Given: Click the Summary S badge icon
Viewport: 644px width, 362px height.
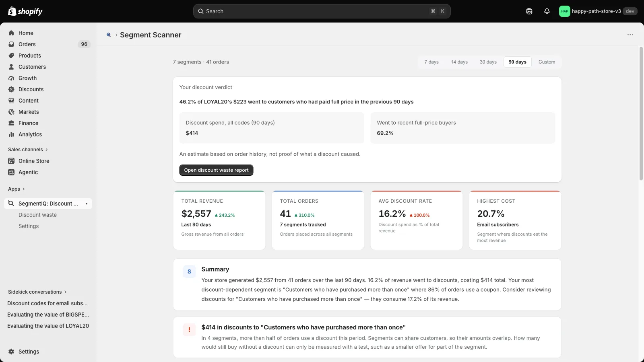Looking at the screenshot, I should (x=189, y=271).
